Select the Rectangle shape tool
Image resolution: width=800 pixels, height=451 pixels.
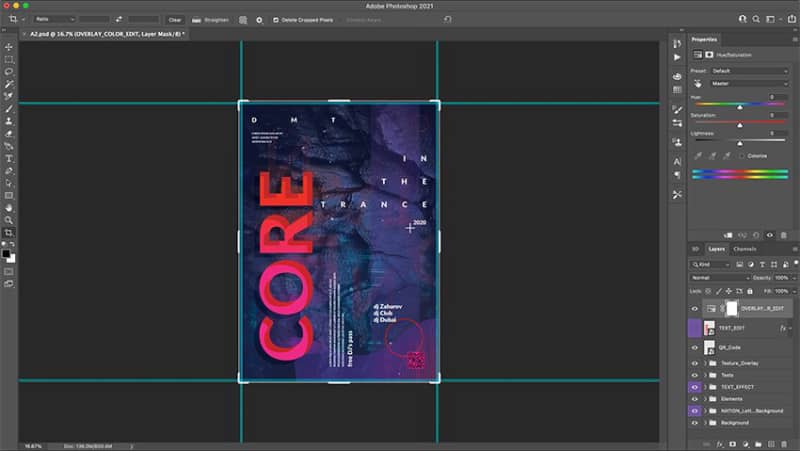point(9,196)
